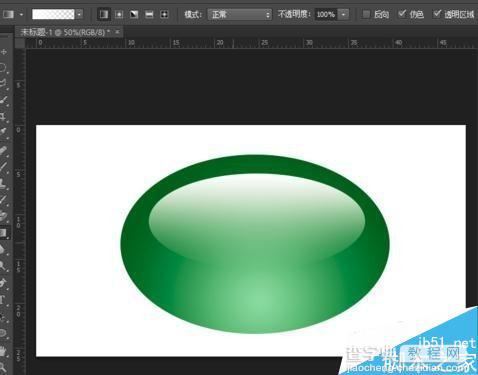Select the Crop tool in toolbox
The width and height of the screenshot is (478, 375).
(x=3, y=116)
